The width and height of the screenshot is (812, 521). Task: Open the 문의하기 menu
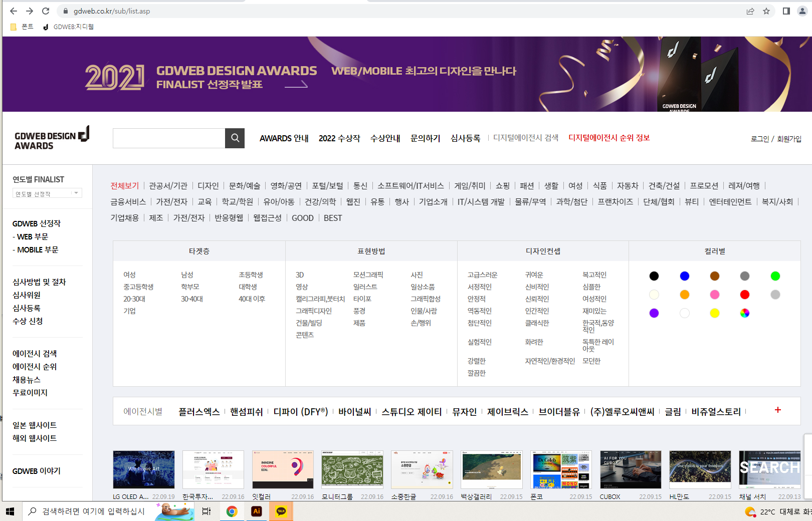tap(425, 138)
